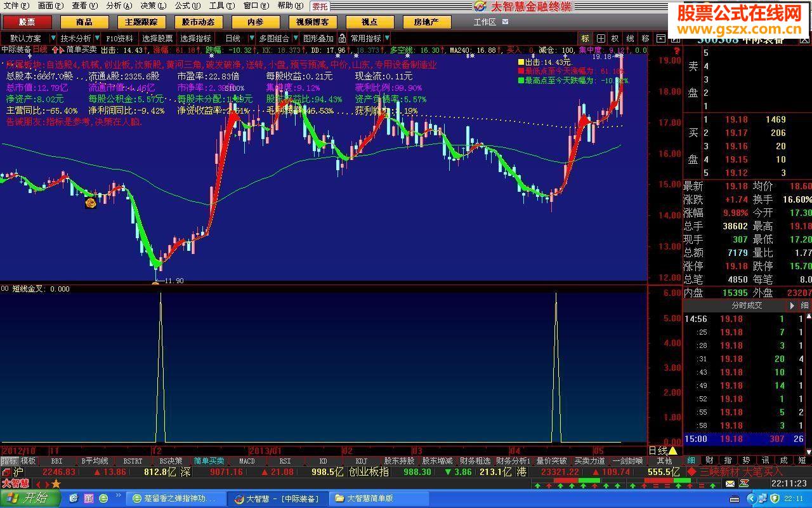Click the envelope message icon in status bar
Screen dimensions: 812x508
pos(730,484)
